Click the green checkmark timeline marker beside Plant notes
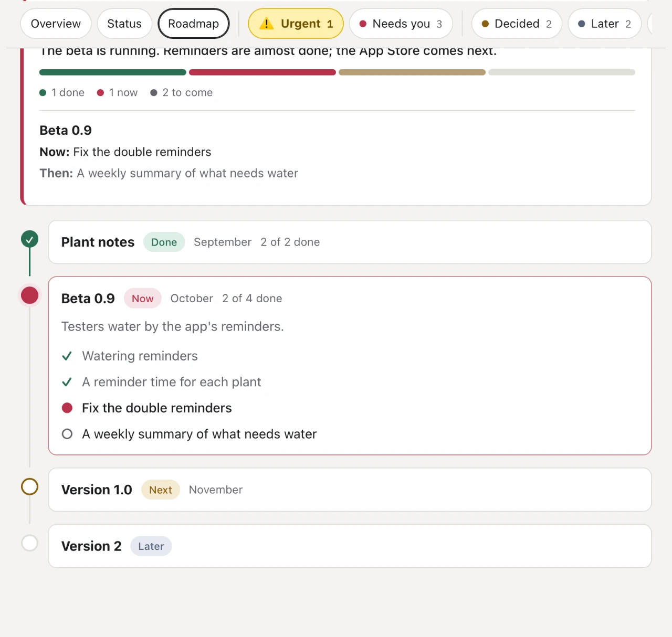The height and width of the screenshot is (637, 672). [x=29, y=239]
